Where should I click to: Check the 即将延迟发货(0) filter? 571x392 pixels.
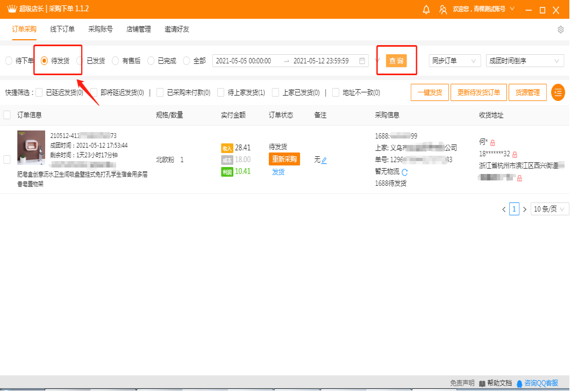tap(94, 93)
